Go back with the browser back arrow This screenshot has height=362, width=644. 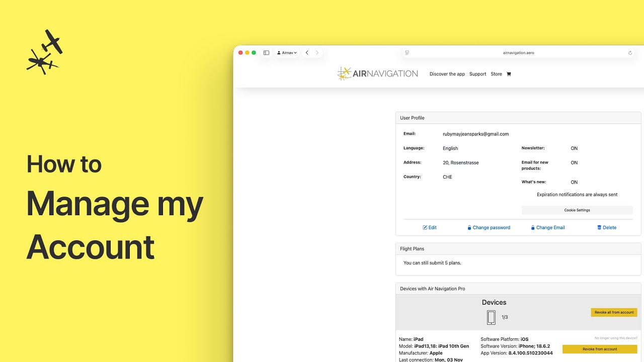[x=307, y=53]
